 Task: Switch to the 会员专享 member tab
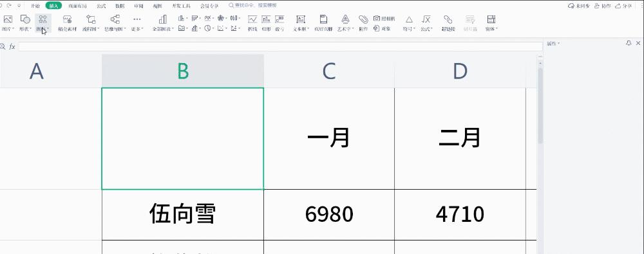(209, 6)
